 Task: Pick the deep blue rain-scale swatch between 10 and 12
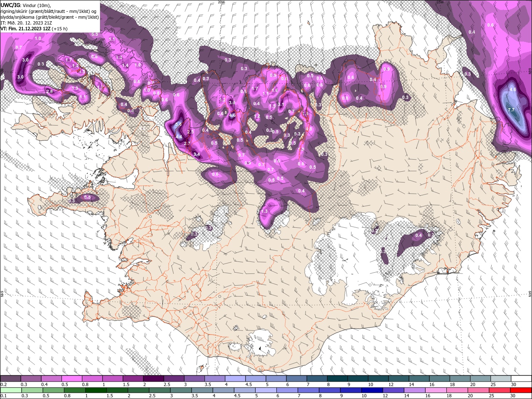point(372,390)
